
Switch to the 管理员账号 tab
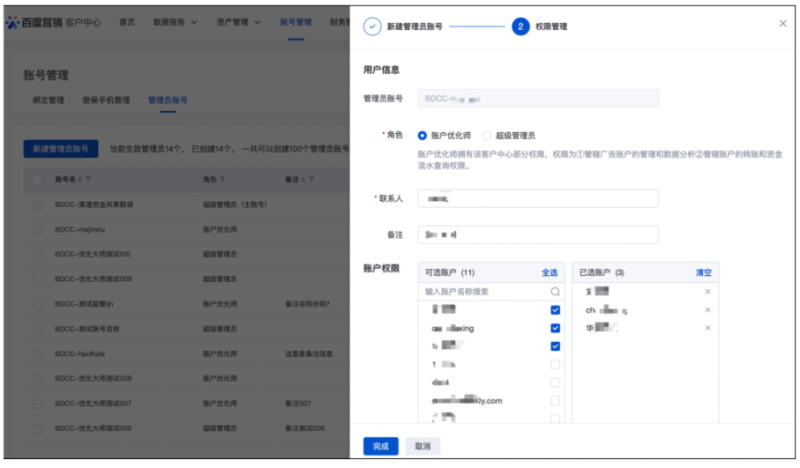(x=168, y=100)
